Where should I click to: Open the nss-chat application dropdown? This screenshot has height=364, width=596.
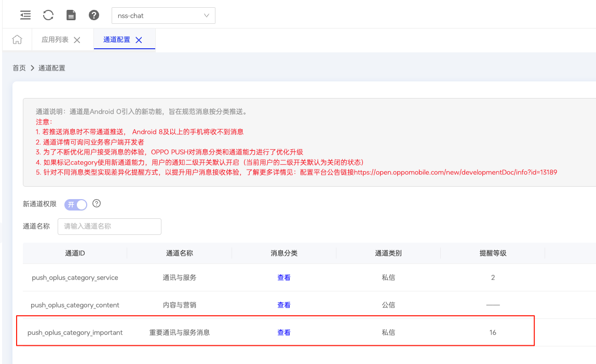coord(164,16)
